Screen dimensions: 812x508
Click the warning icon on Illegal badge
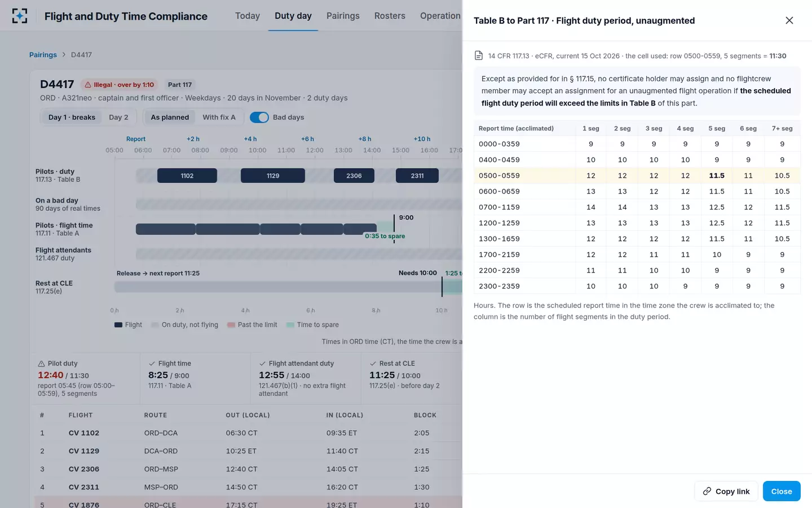click(x=88, y=85)
